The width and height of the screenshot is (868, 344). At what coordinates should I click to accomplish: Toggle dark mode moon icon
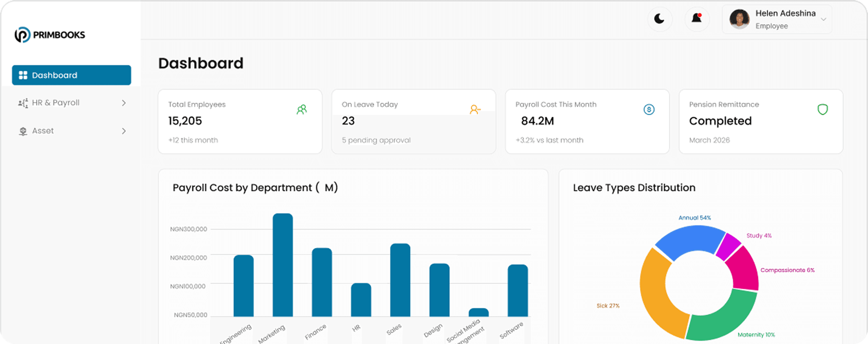point(659,19)
